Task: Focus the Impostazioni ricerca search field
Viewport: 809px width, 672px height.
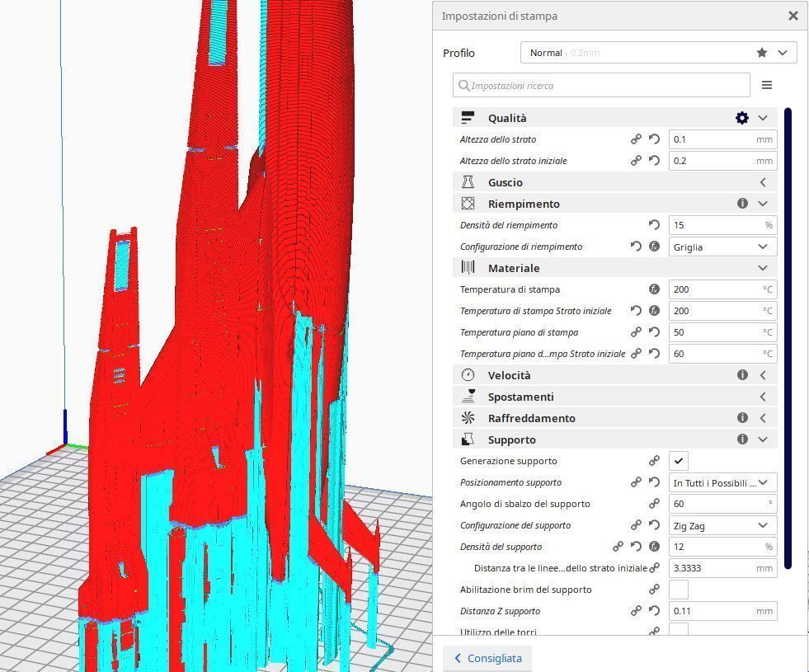Action: point(601,85)
